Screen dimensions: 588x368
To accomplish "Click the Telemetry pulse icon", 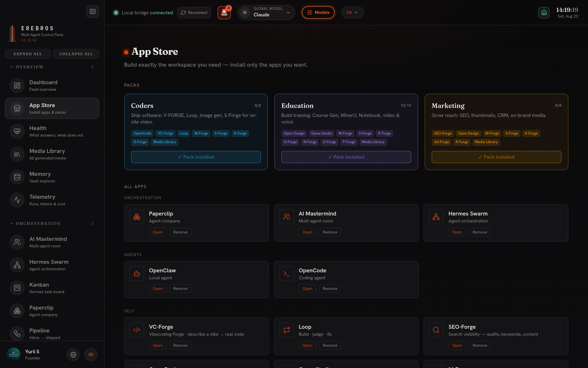I will pos(17,200).
